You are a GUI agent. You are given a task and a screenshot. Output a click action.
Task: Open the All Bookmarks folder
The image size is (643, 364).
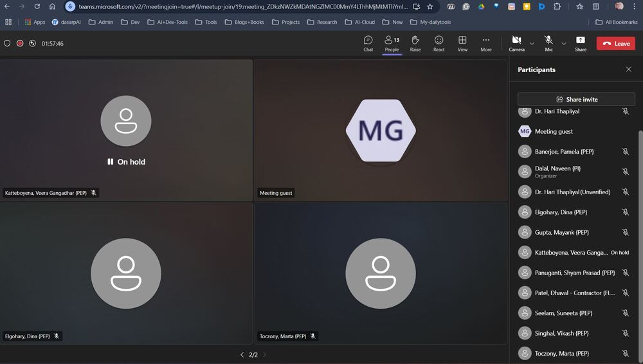point(617,22)
